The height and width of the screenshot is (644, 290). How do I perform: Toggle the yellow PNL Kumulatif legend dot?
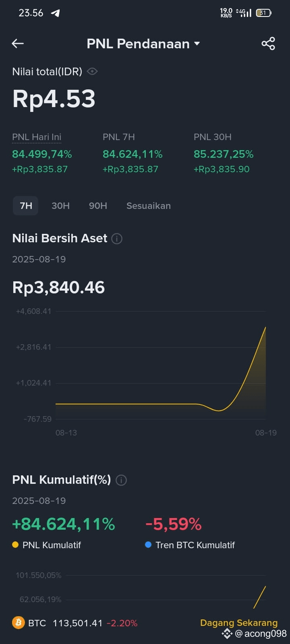coord(15,545)
